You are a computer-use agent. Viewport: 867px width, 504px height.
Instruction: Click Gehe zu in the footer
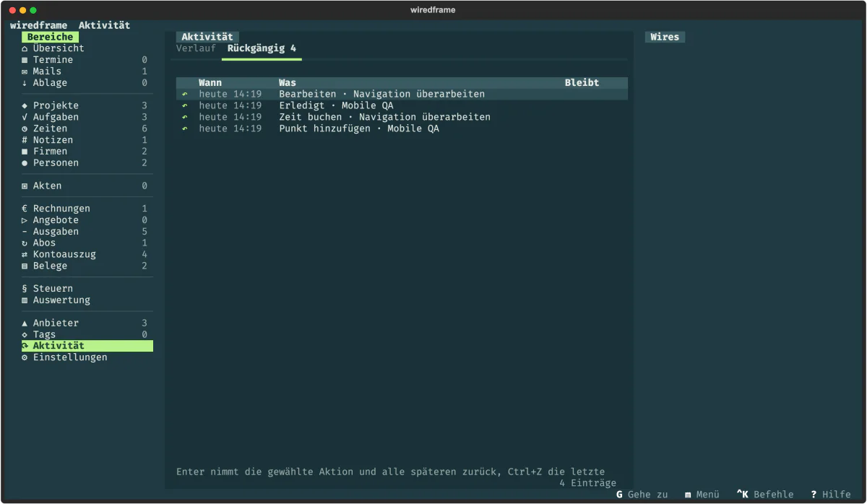(642, 495)
